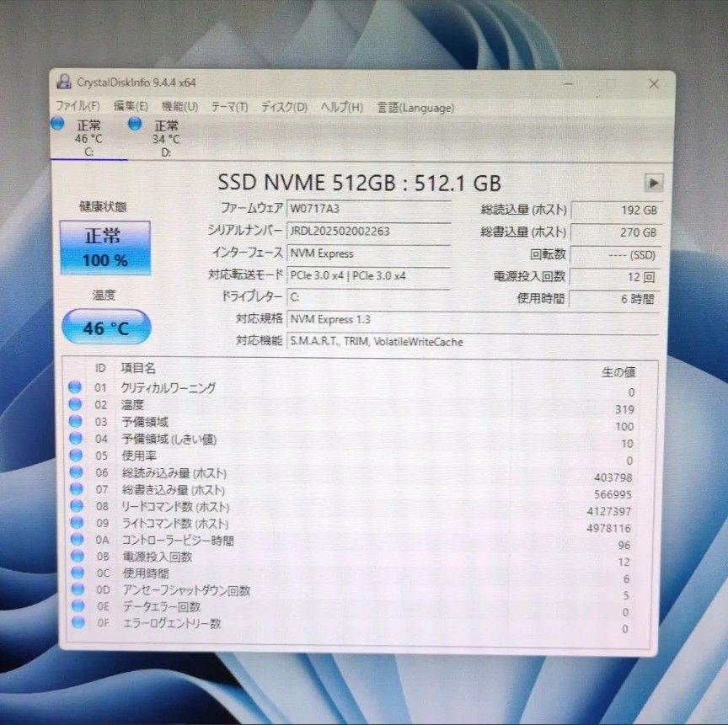Click the blue status dot for ID 07
The image size is (728, 725).
click(x=76, y=489)
